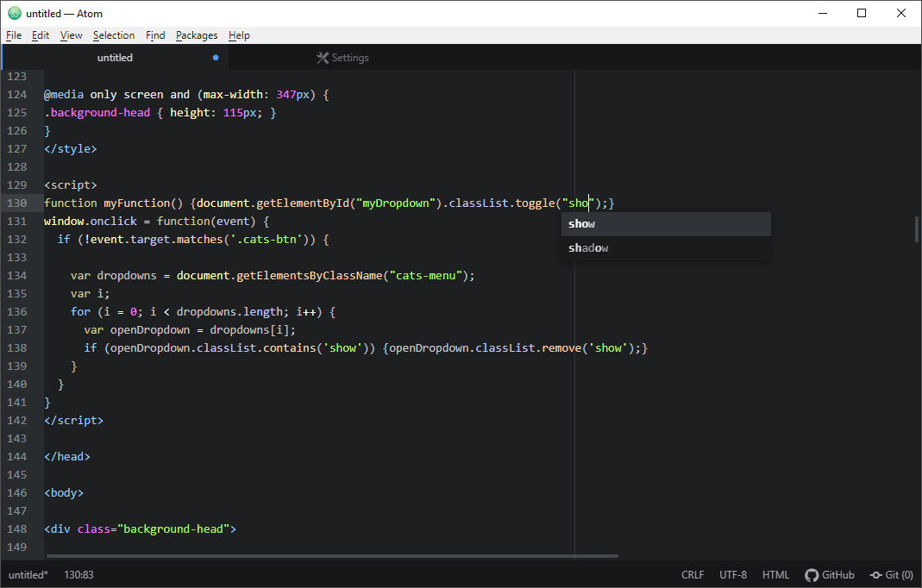Click the GitHub octocat icon in status bar
Screen dimensions: 922x588
[x=812, y=575]
